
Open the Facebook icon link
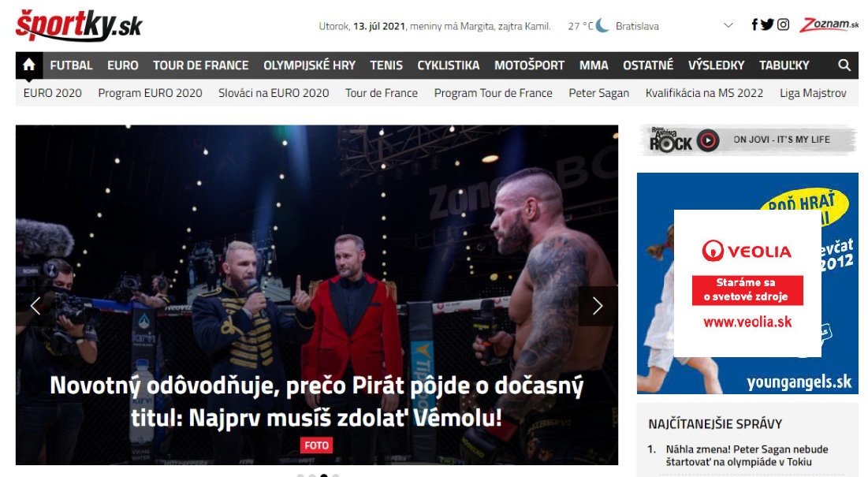click(754, 24)
